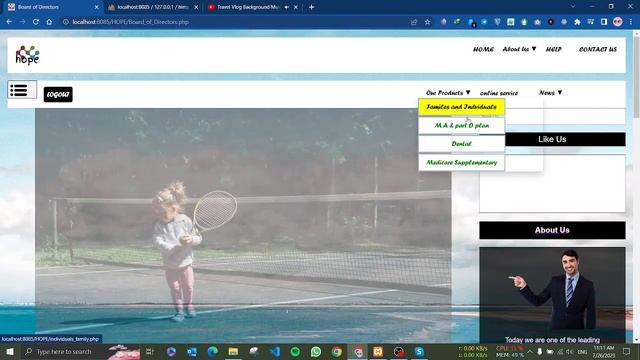Open the extensions puzzle-piece icon
Image resolution: width=640 pixels, height=360 pixels.
click(577, 22)
